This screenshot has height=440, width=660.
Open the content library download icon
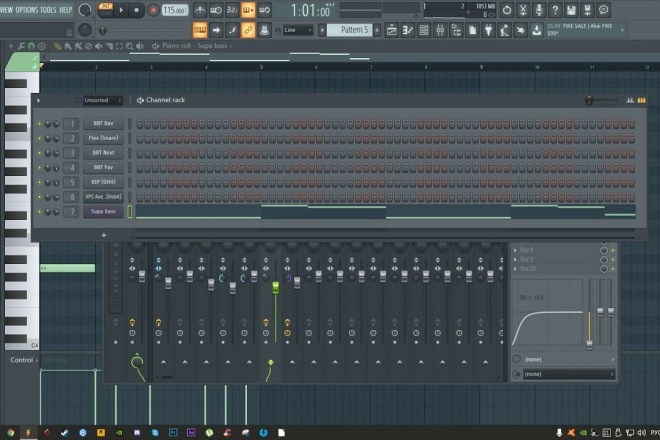[536, 30]
